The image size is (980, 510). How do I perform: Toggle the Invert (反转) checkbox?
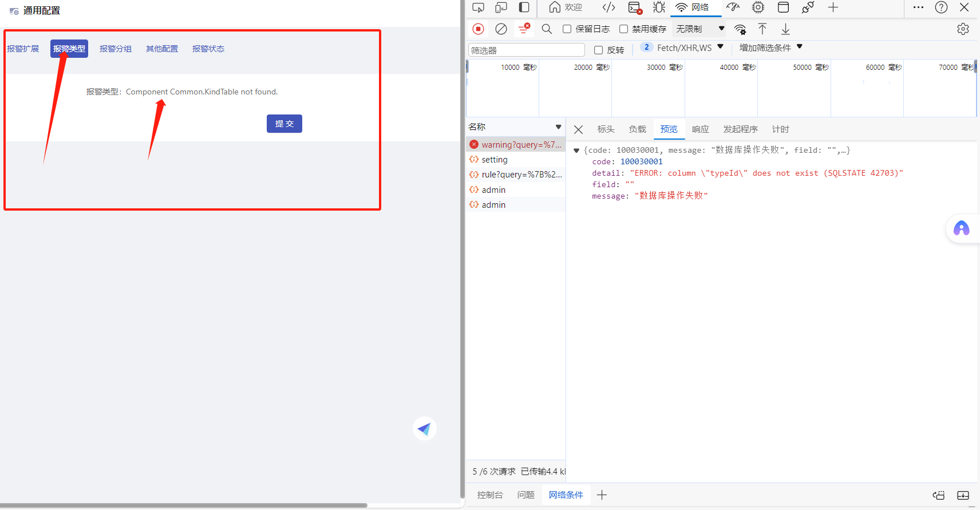click(599, 50)
